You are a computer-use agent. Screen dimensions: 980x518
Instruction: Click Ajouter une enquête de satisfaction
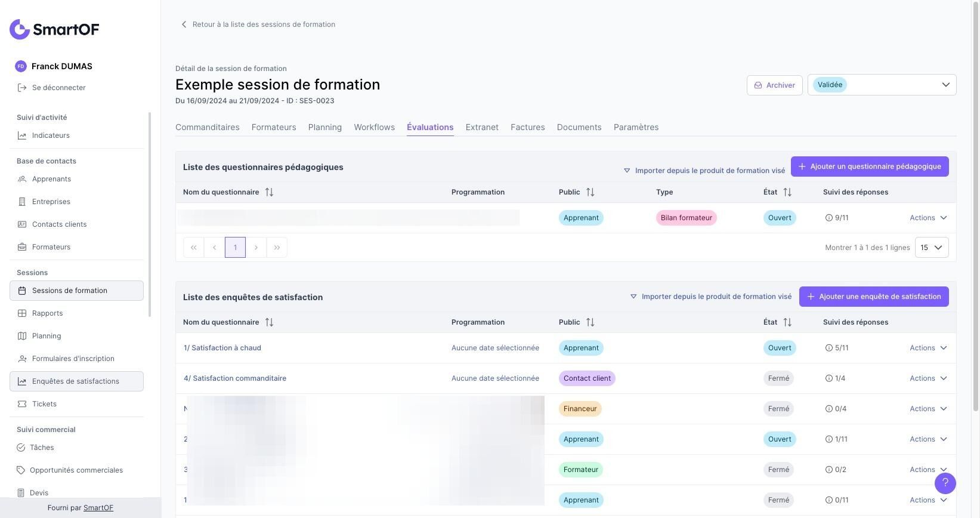[874, 297]
